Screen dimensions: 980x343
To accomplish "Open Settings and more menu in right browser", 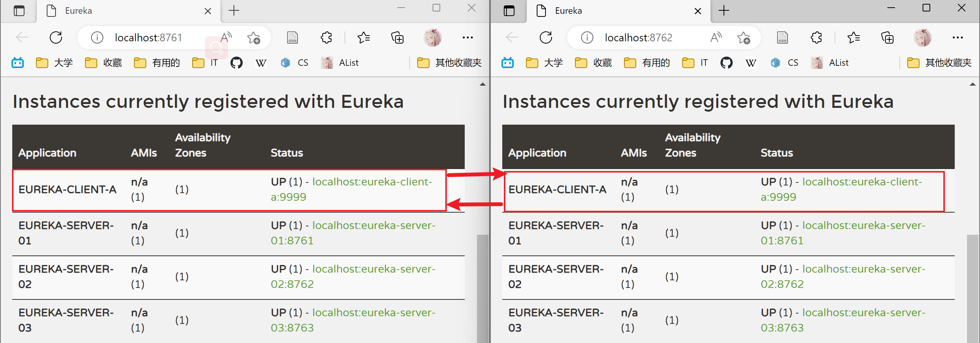I will click(957, 37).
